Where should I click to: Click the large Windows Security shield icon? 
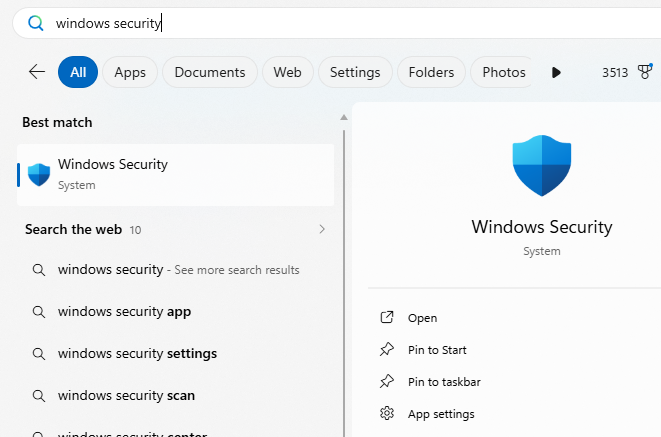(x=541, y=166)
